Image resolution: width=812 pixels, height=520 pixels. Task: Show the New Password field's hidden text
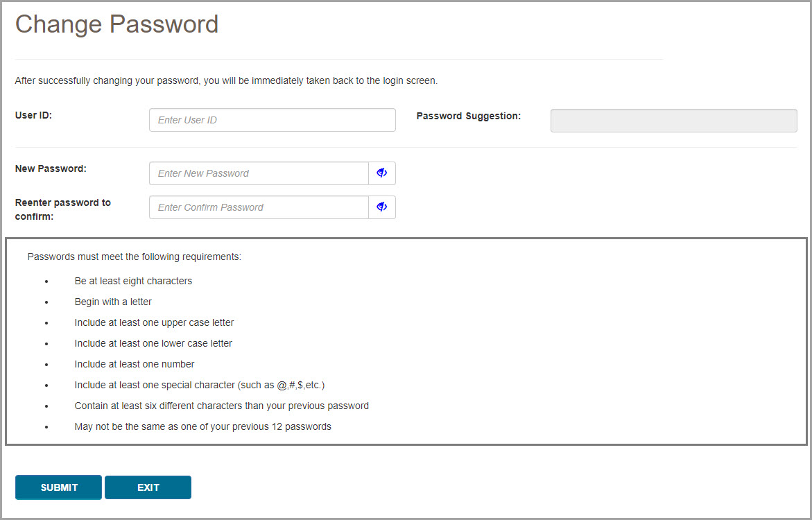click(x=381, y=173)
